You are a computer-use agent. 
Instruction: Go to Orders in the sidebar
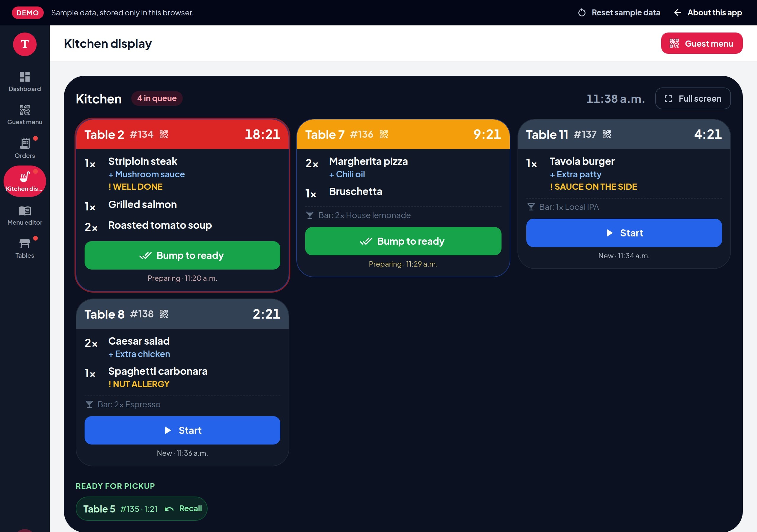point(25,148)
